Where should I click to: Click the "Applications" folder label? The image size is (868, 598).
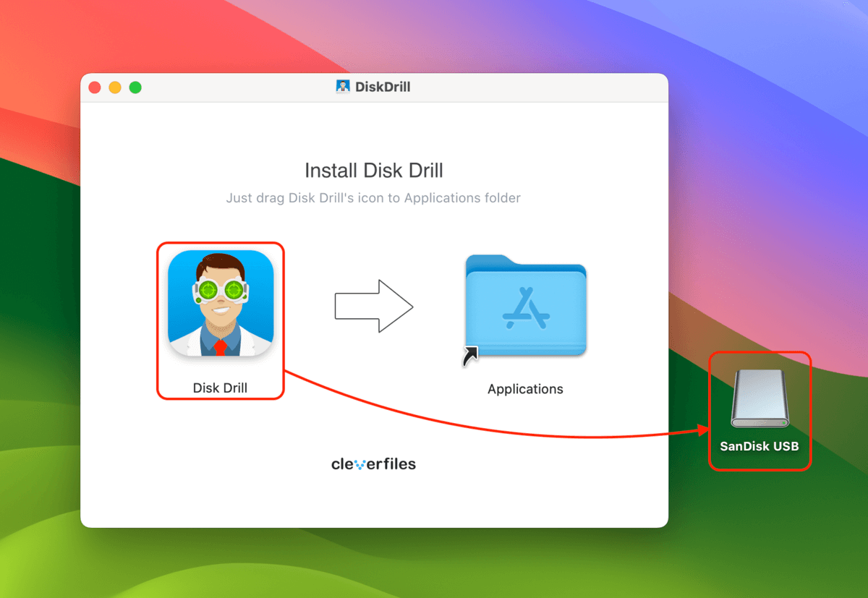pyautogui.click(x=525, y=389)
